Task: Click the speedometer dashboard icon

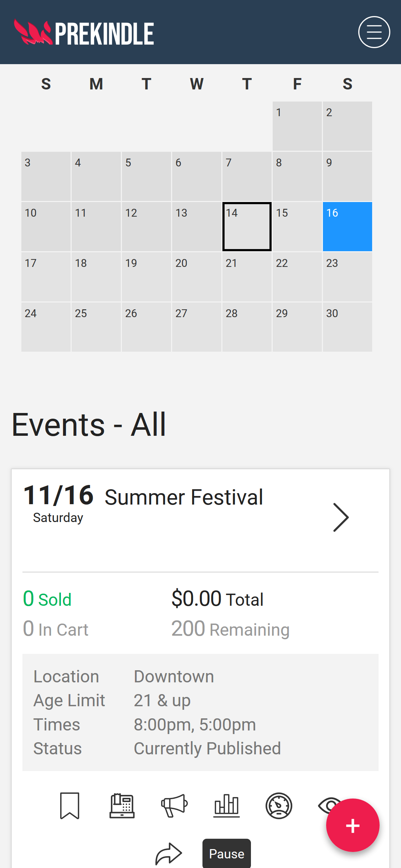Action: [279, 806]
